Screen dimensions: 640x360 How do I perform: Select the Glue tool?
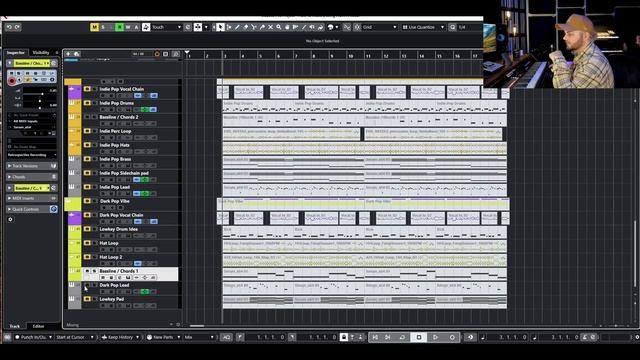point(262,27)
